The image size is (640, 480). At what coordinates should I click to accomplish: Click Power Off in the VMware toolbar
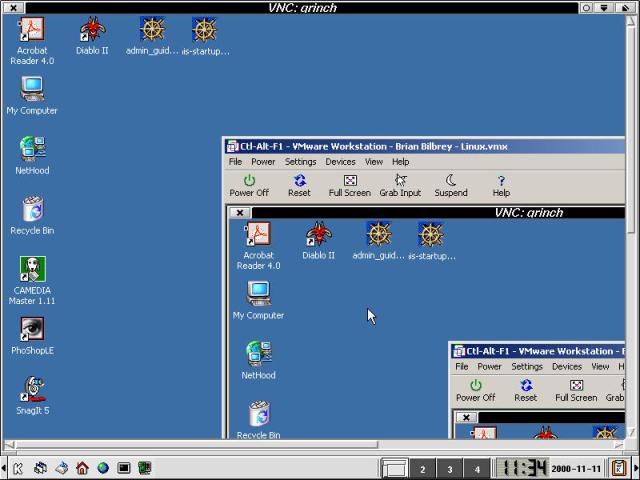click(x=249, y=186)
